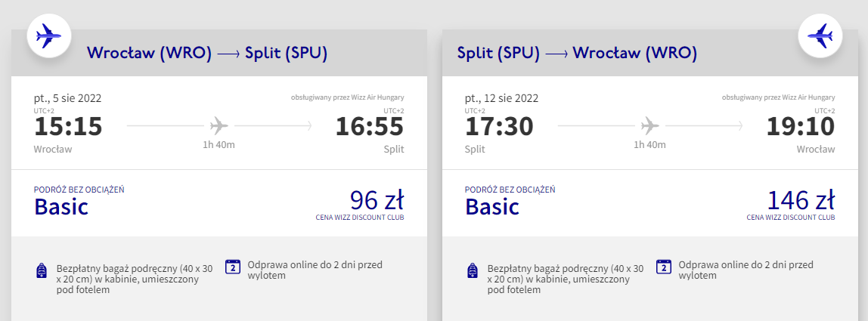This screenshot has height=321, width=868.
Task: Click the date pt., 5 sie 2022
Action: 68,98
